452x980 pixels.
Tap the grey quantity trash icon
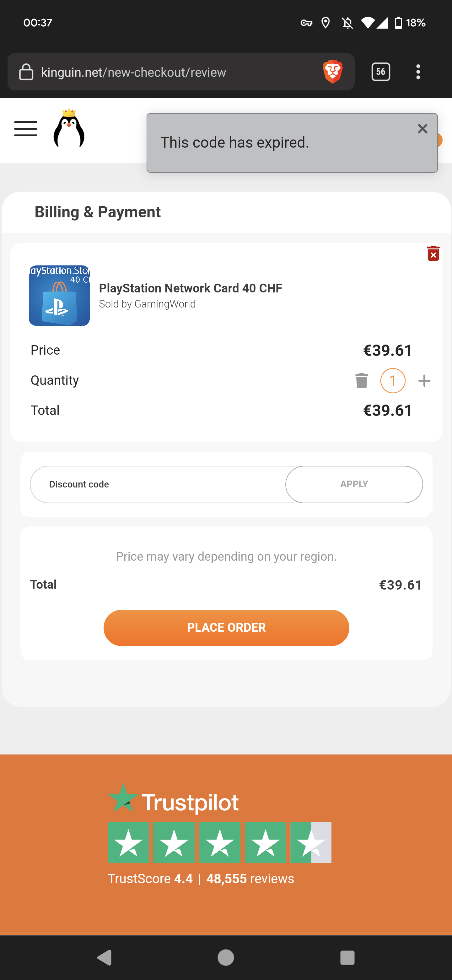[x=362, y=380]
